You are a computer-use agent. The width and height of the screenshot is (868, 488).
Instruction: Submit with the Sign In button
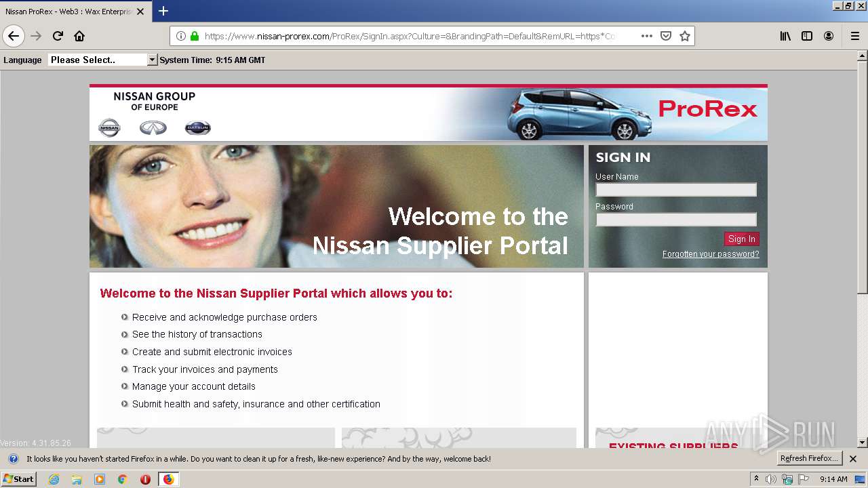[x=742, y=239]
